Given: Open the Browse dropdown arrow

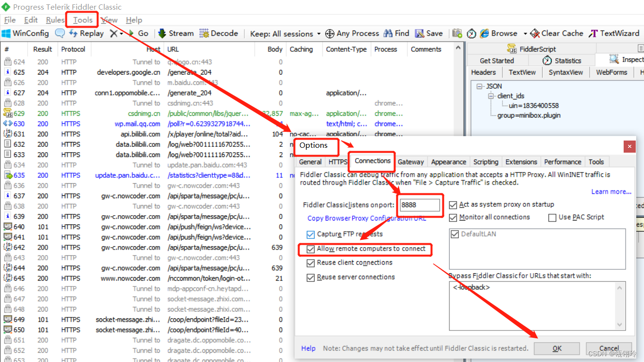Looking at the screenshot, I should pos(525,33).
